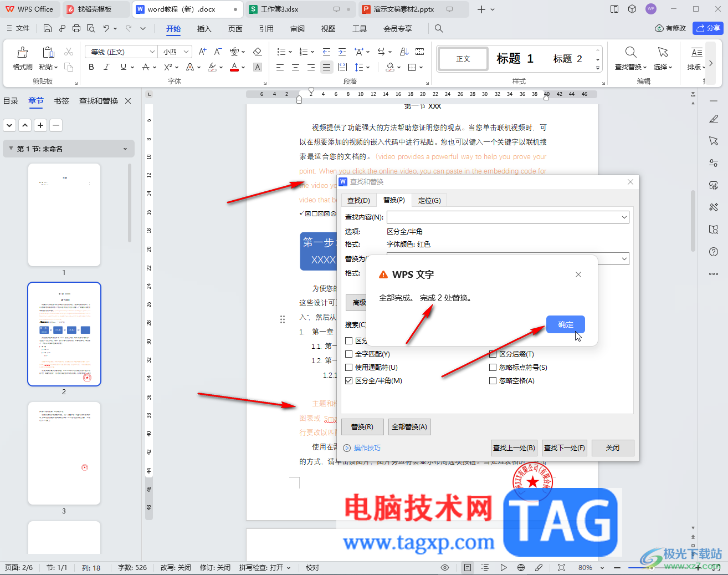
Task: Click the web layout globe icon
Action: [521, 568]
